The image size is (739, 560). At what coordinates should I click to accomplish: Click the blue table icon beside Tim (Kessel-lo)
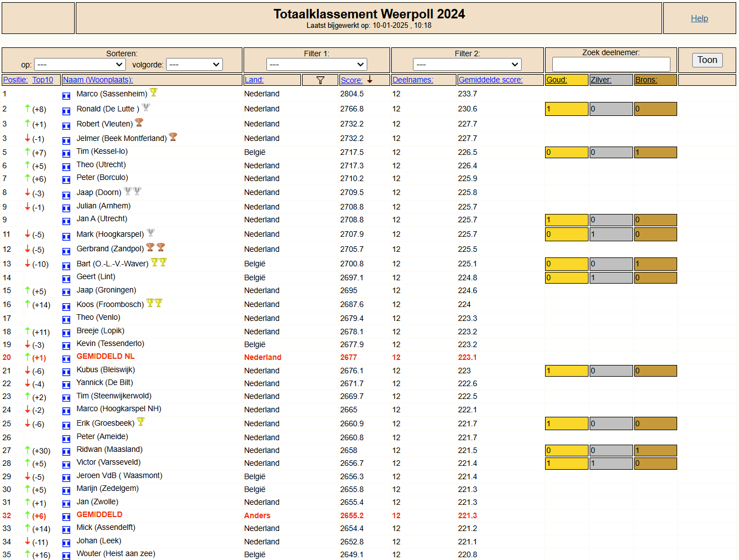point(66,154)
